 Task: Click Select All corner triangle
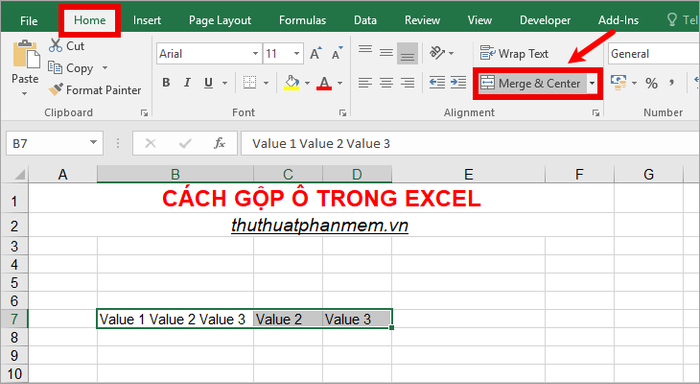click(x=19, y=174)
